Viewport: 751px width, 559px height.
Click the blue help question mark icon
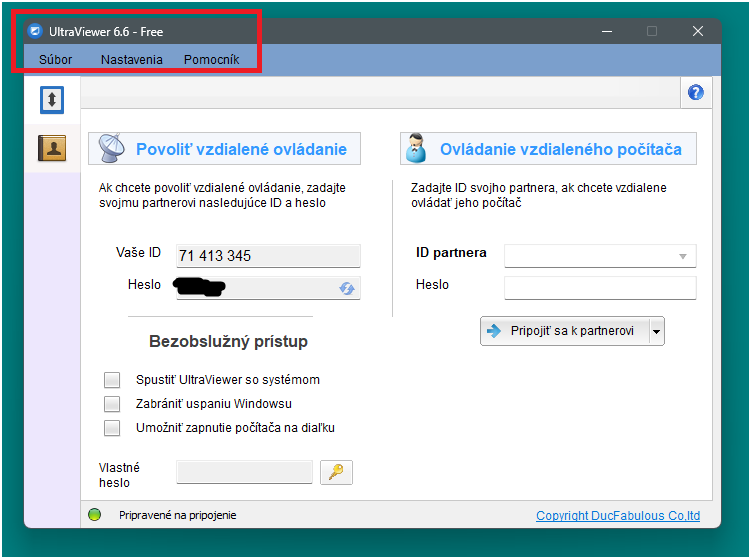coord(695,92)
